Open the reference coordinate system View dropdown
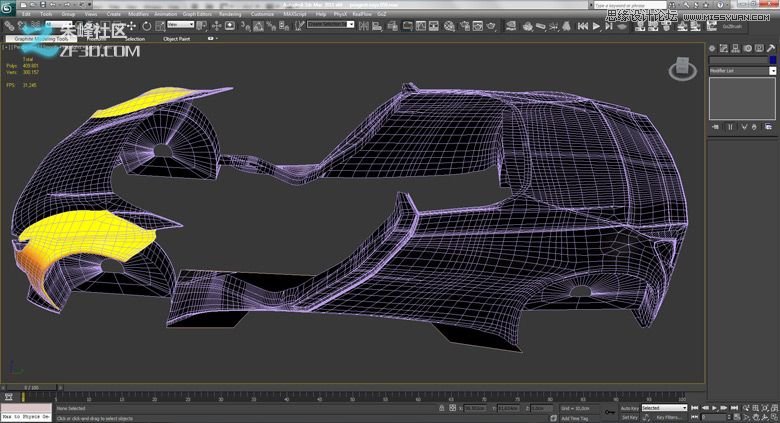 point(182,26)
